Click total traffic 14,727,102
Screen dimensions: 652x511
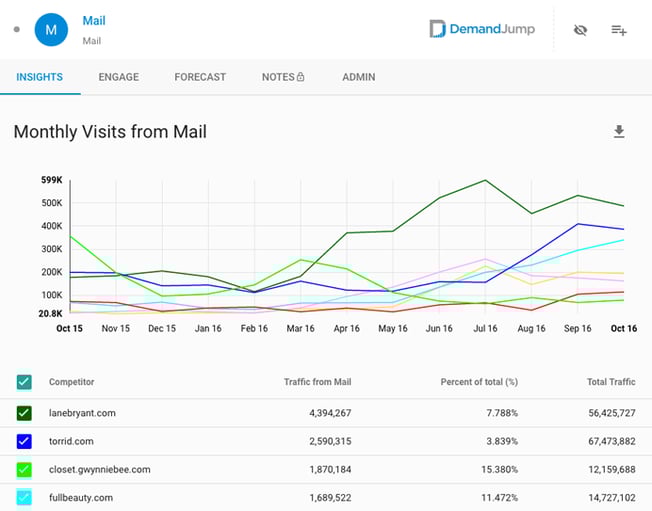(612, 498)
